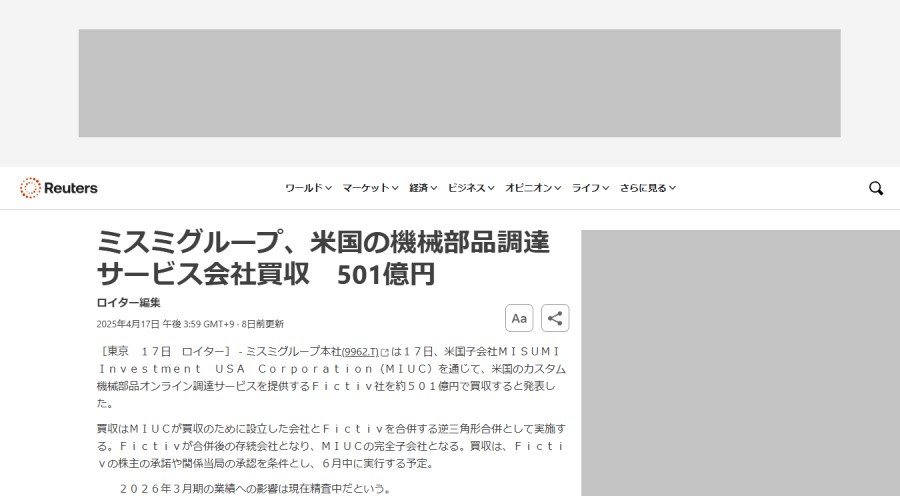Expand the マーケット menu
The width and height of the screenshot is (900, 496).
coord(370,188)
